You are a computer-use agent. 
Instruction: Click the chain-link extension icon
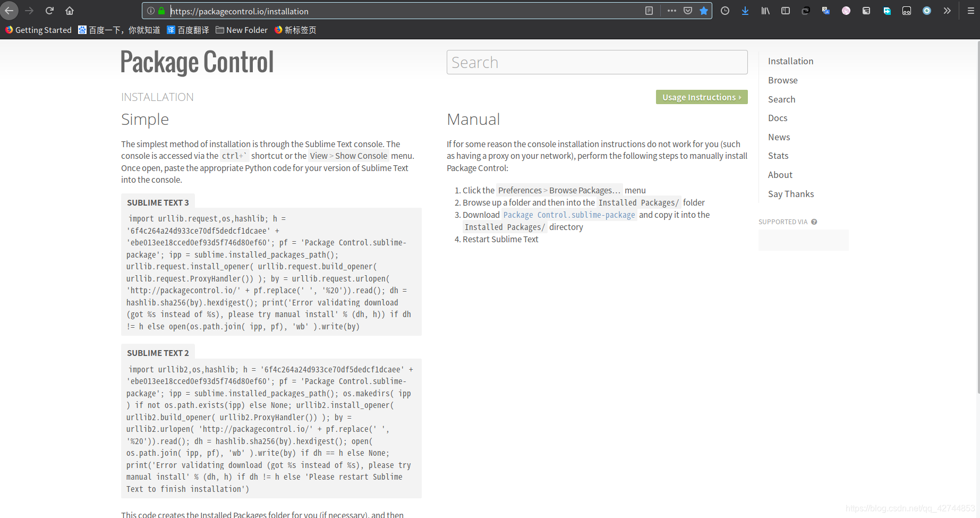point(806,11)
